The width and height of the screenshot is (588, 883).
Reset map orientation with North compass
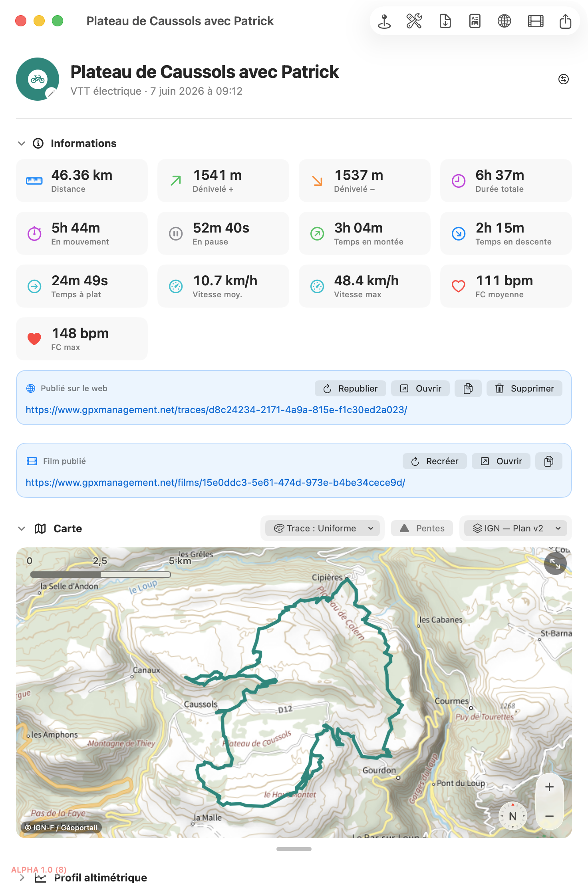tap(513, 816)
